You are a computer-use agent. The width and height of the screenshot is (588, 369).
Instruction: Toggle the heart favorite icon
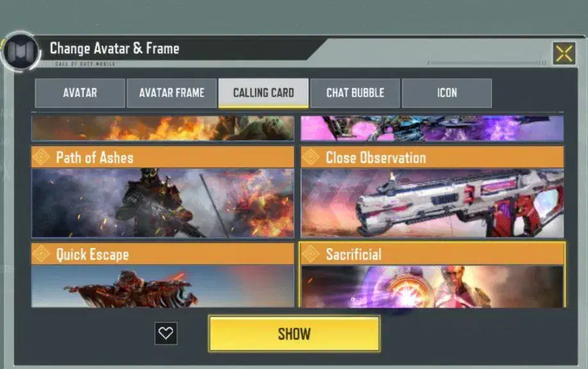(165, 333)
